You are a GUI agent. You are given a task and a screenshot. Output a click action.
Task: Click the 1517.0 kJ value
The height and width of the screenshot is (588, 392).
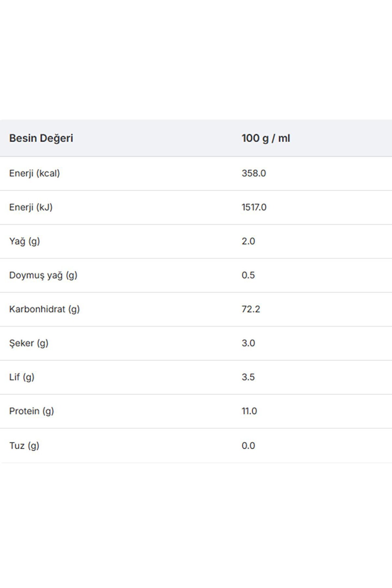254,207
